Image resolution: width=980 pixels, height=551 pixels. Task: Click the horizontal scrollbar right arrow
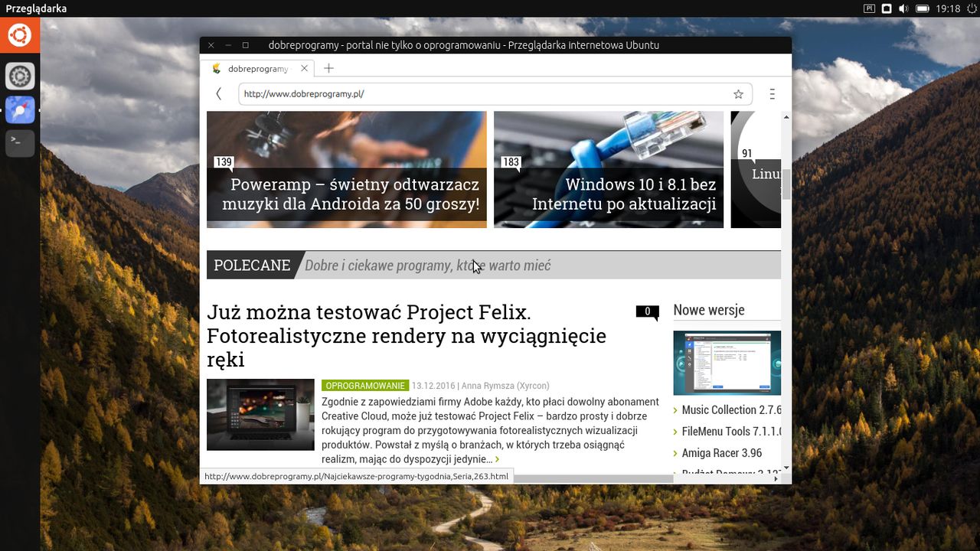776,479
